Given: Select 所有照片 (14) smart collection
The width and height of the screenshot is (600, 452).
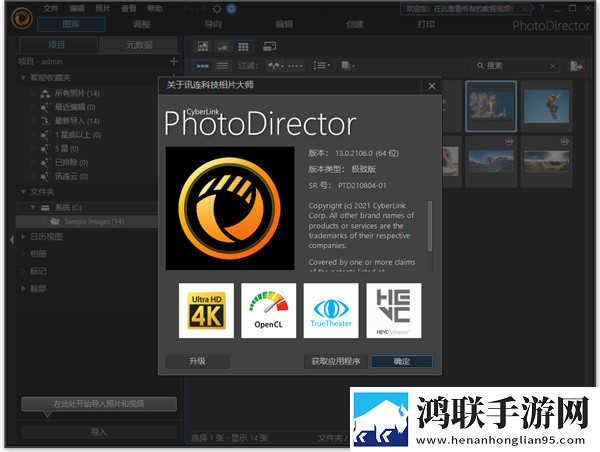Looking at the screenshot, I should click(77, 93).
